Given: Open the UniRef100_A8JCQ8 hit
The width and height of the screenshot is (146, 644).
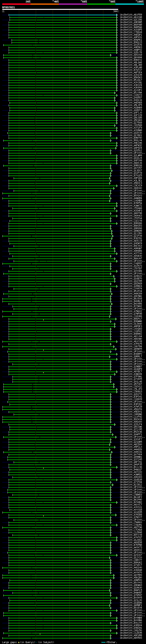Looking at the screenshot, I should click(131, 17).
